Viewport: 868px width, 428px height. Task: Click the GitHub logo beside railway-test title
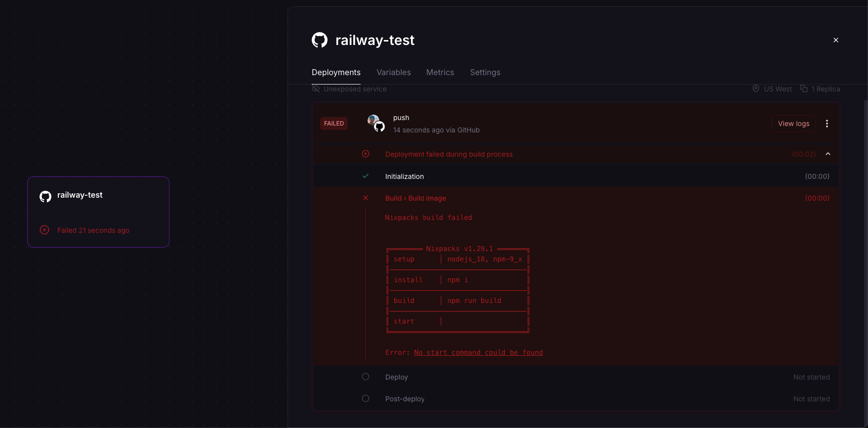[x=320, y=40]
